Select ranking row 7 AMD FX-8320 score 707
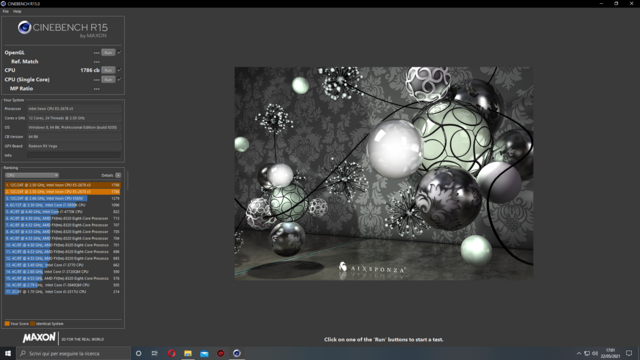 coord(62,225)
